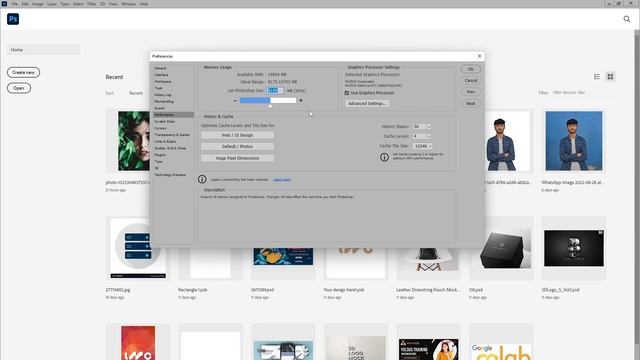Click info icon beside legacy compositing notice
The height and width of the screenshot is (360, 640).
tap(202, 179)
